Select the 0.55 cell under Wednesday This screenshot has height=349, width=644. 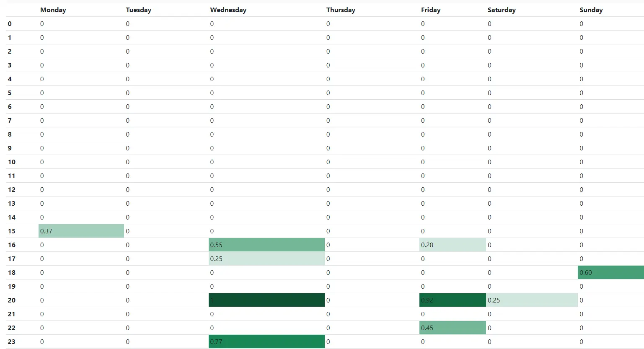click(x=266, y=245)
